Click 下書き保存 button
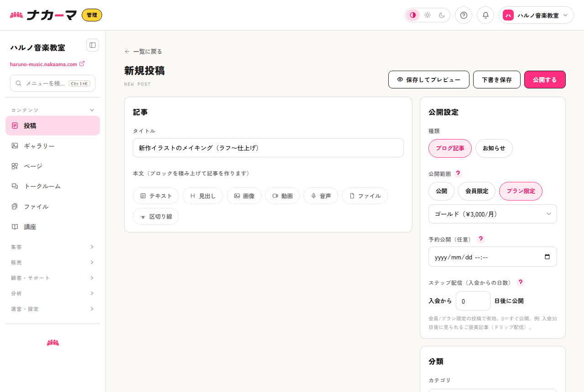Screen dimensions: 584x392 click(x=497, y=79)
